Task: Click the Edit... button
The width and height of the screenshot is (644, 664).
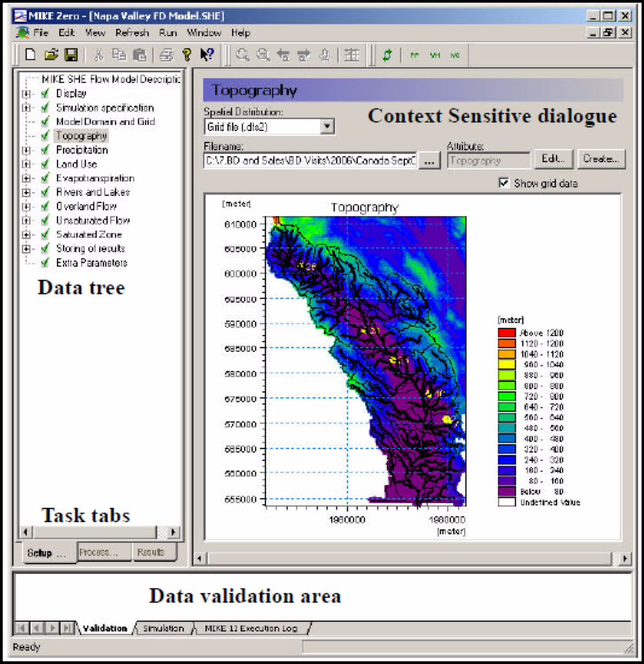Action: [554, 159]
